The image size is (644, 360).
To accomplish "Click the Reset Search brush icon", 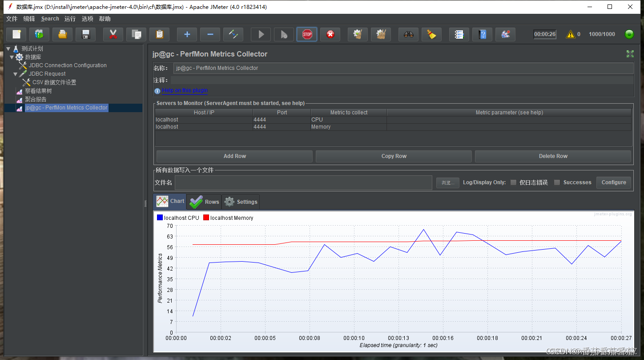I will (432, 34).
